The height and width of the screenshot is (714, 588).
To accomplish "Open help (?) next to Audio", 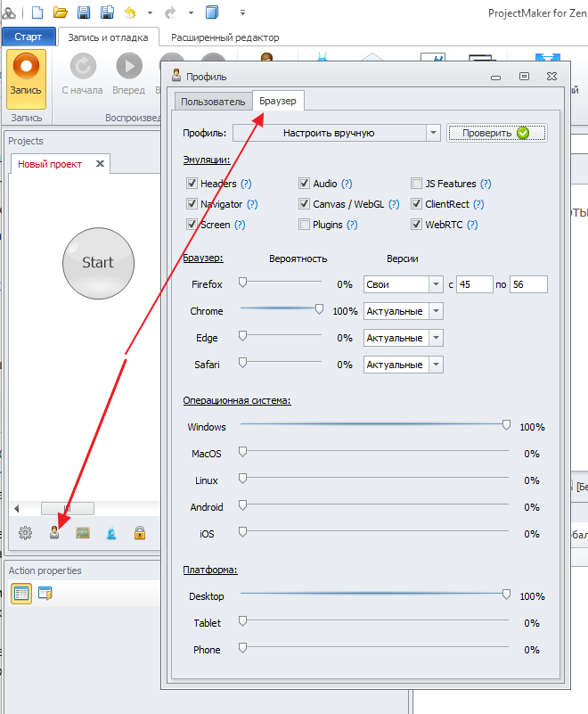I will tap(347, 184).
